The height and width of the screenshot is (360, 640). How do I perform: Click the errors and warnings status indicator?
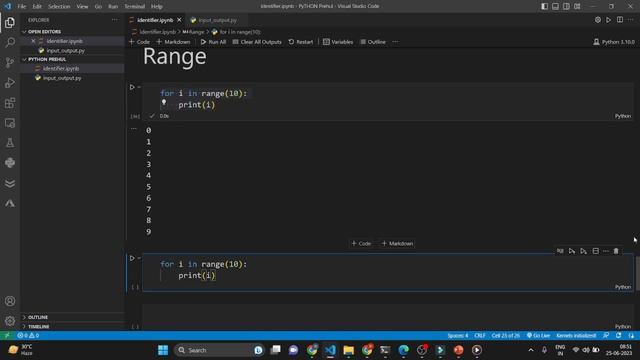pyautogui.click(x=28, y=336)
